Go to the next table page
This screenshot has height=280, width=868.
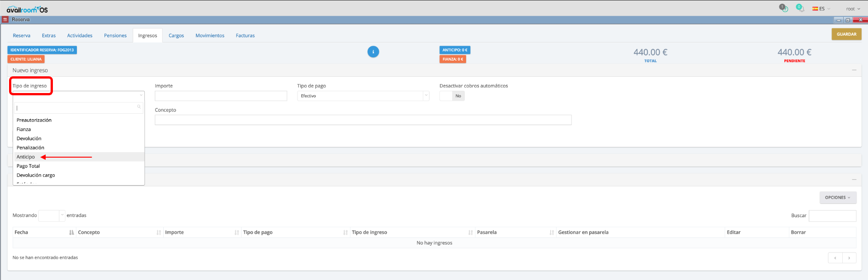point(849,258)
